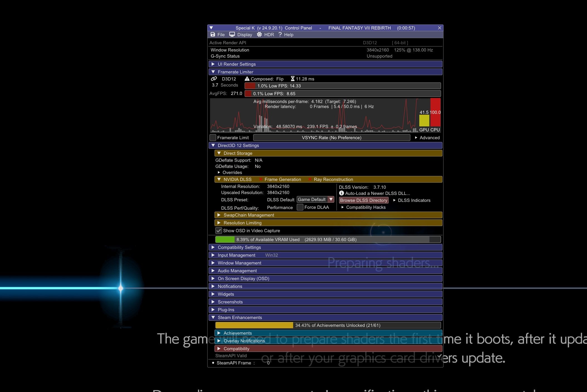Click the monitor Display icon
Screen dimensions: 587x392
232,35
